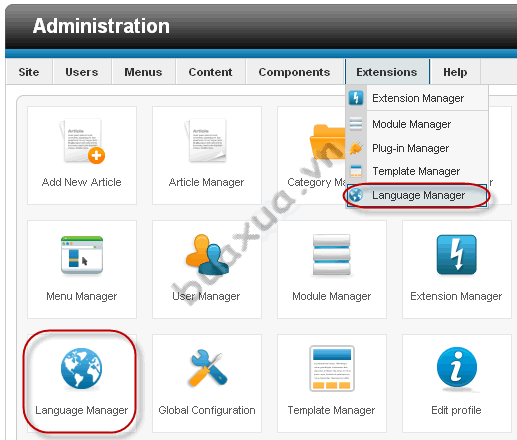This screenshot has width=517, height=440.
Task: Open Template Manager layout icon
Action: (x=332, y=368)
